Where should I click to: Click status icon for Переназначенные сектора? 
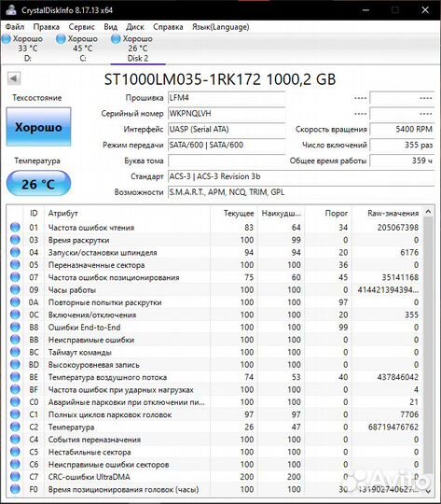coord(15,264)
